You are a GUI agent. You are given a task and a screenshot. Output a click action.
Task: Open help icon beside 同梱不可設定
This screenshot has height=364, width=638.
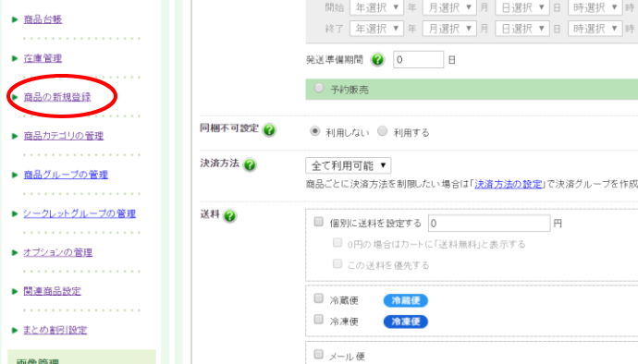pyautogui.click(x=269, y=130)
